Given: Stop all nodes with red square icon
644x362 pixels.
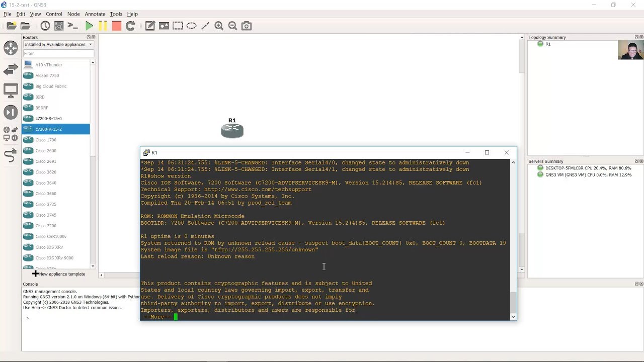Looking at the screenshot, I should click(x=116, y=26).
